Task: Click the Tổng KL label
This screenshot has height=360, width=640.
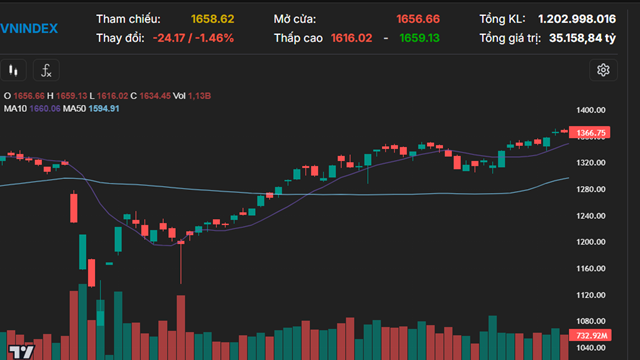Action: (x=502, y=19)
